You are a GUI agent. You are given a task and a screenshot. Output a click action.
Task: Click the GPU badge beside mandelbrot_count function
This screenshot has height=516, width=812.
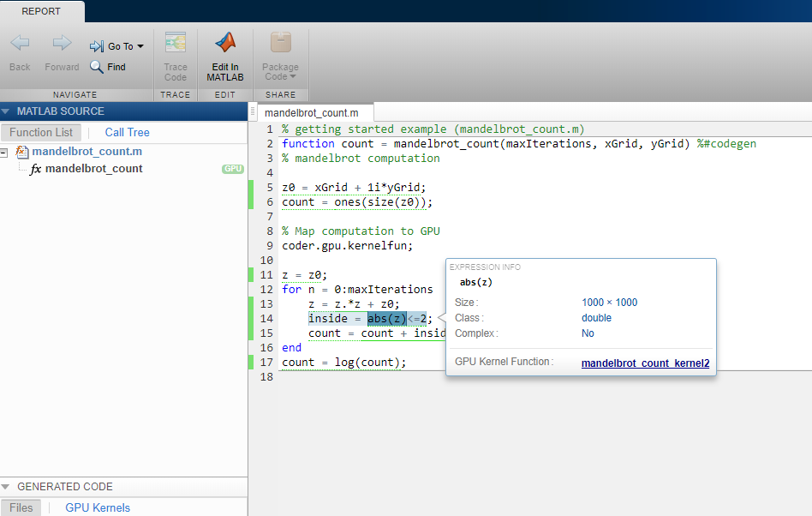point(233,169)
